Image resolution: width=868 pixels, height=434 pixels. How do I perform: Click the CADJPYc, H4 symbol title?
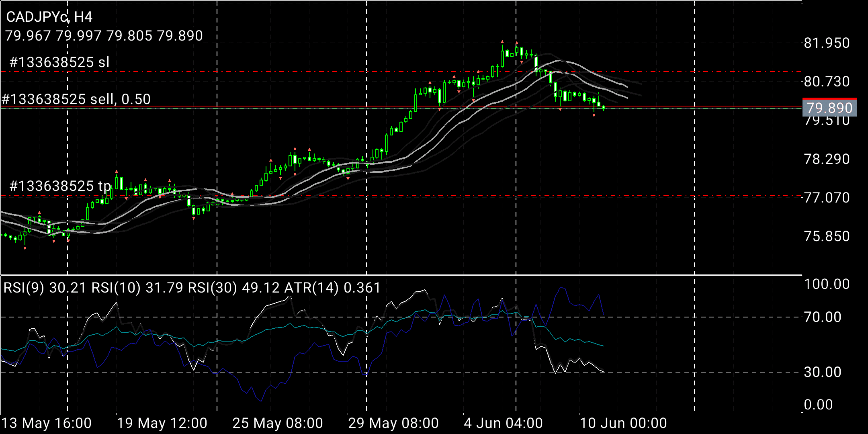(49, 17)
